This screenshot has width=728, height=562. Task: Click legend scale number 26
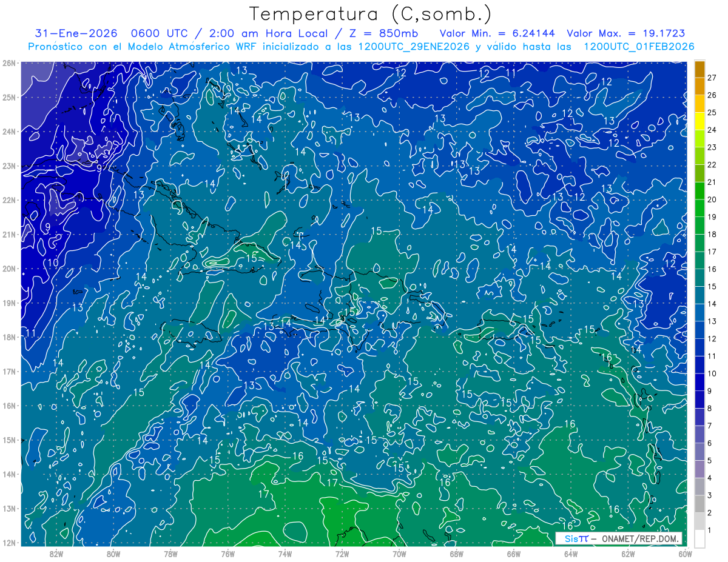coord(712,95)
